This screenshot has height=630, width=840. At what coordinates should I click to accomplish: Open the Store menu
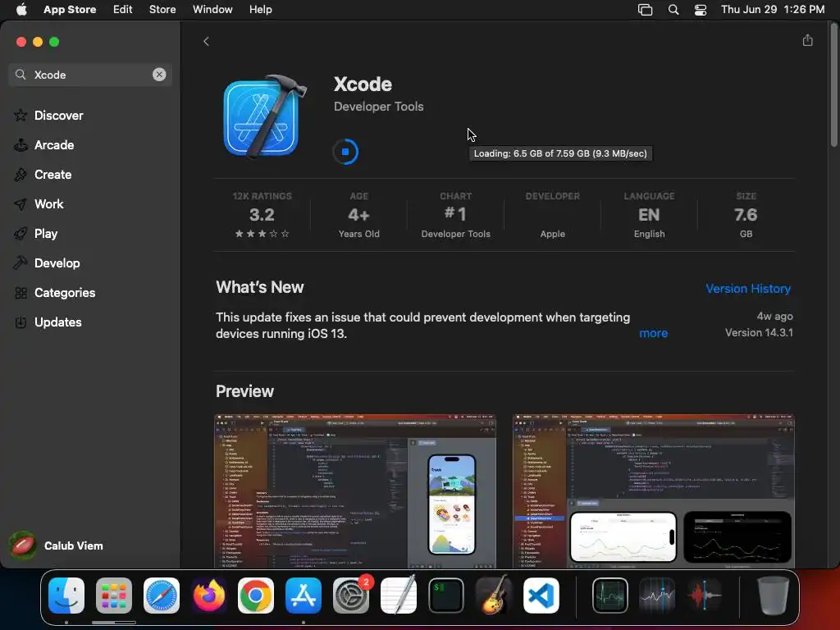coord(162,10)
